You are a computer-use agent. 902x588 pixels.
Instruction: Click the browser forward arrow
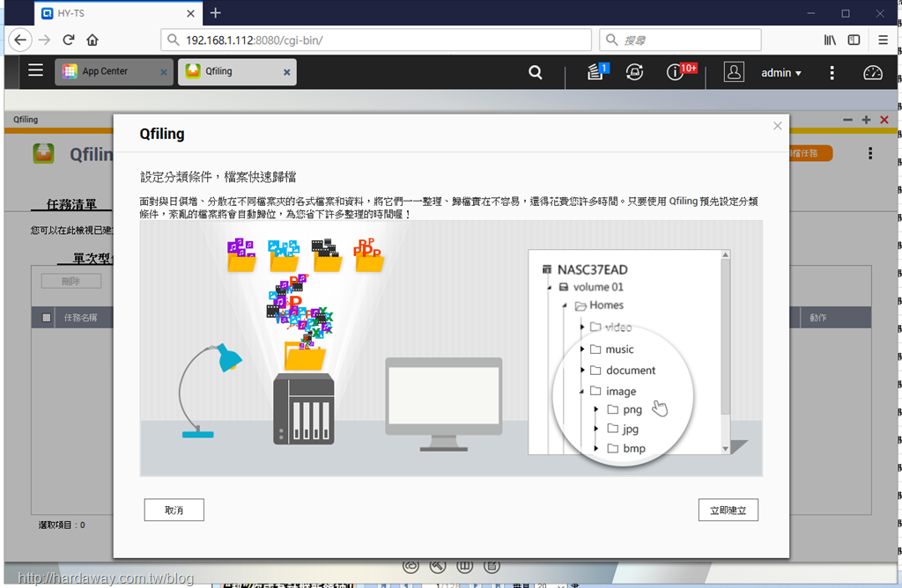click(44, 40)
